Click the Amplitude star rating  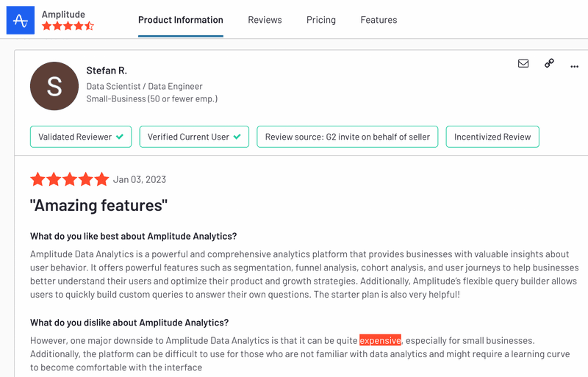(x=68, y=26)
